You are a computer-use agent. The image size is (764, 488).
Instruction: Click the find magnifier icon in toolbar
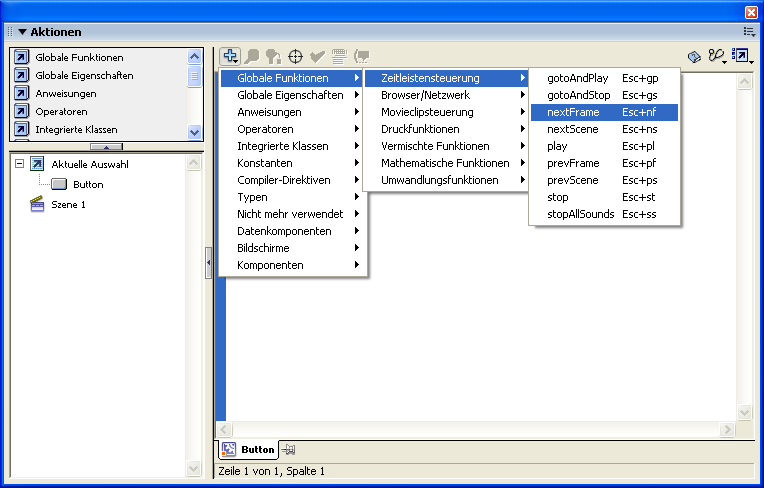pos(252,57)
